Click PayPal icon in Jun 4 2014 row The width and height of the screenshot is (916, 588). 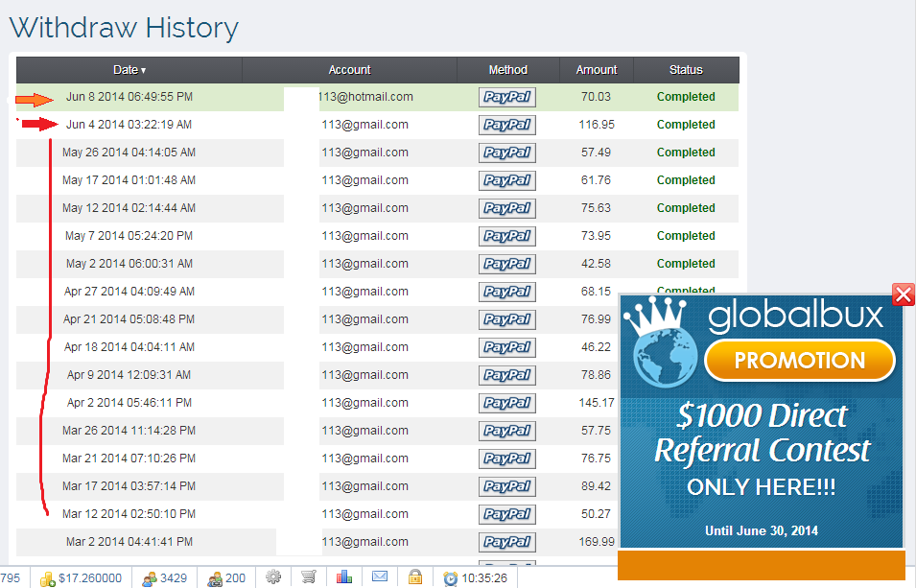click(507, 125)
